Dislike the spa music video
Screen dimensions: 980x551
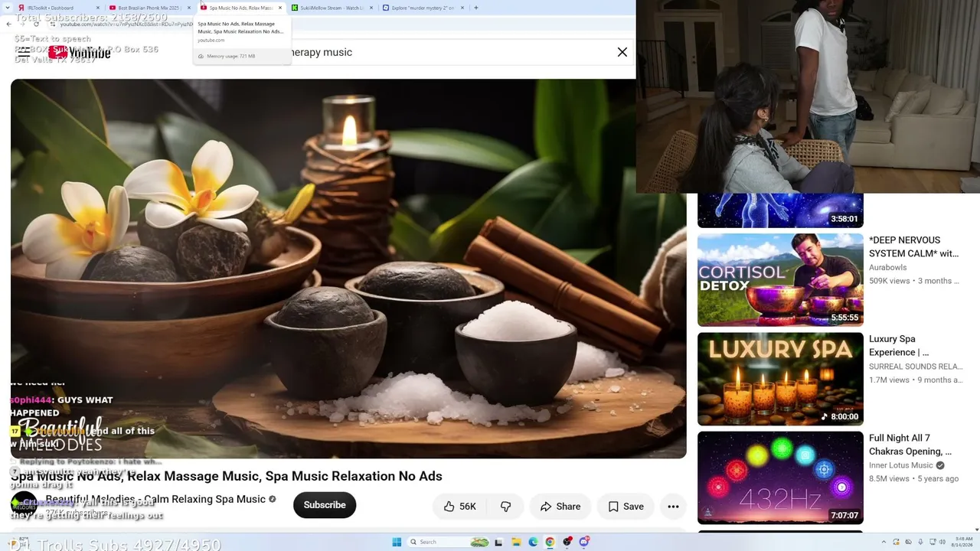coord(506,507)
